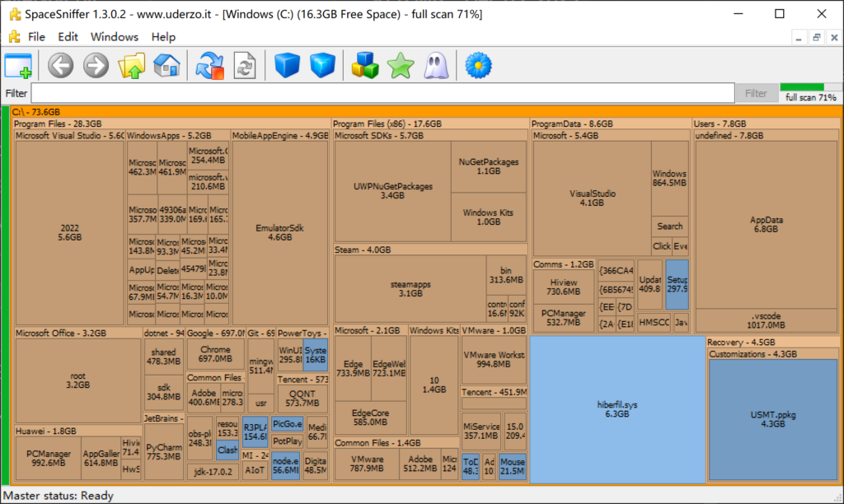844x504 pixels.
Task: Select the ProgramData - 8.6GB header
Action: click(x=611, y=124)
